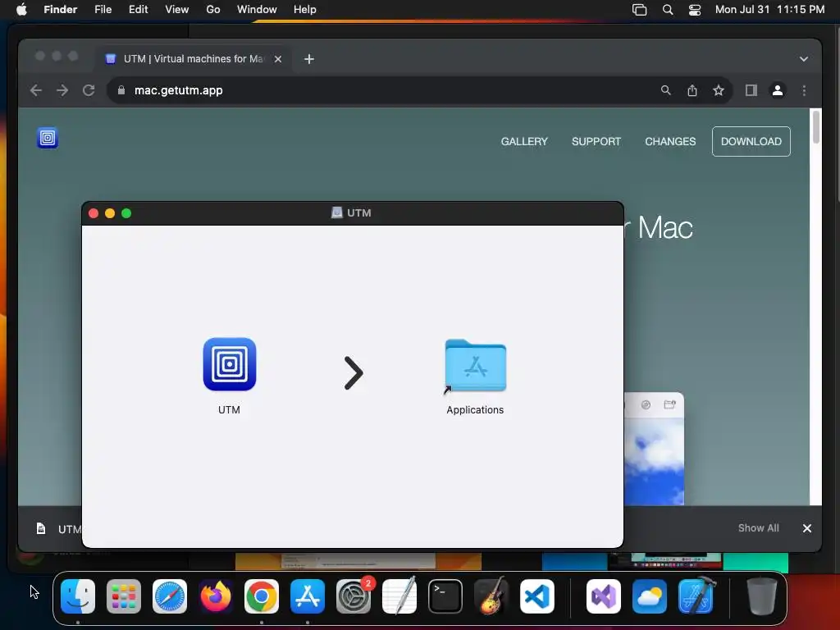Click the sky screenshot thumbnail on webpage

pos(654,449)
